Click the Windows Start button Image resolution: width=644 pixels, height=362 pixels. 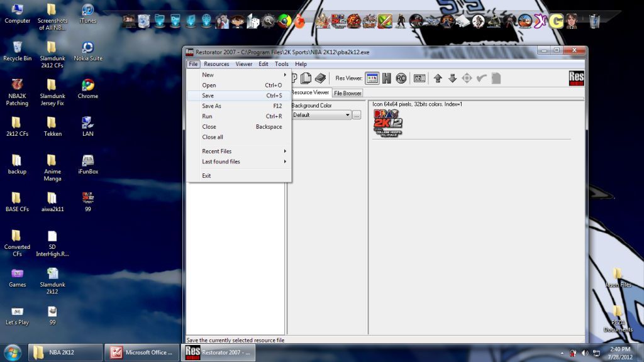point(13,353)
